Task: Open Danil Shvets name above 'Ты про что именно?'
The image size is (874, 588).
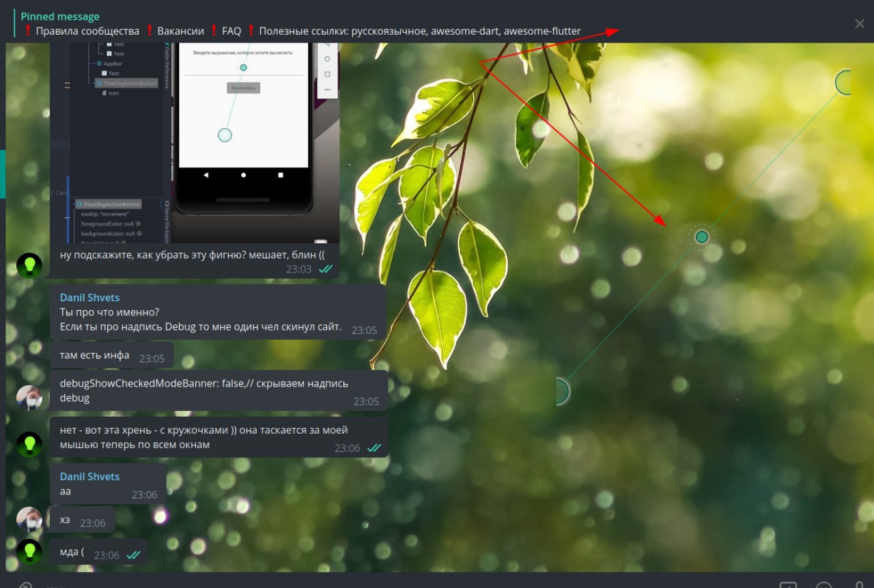Action: (x=89, y=297)
